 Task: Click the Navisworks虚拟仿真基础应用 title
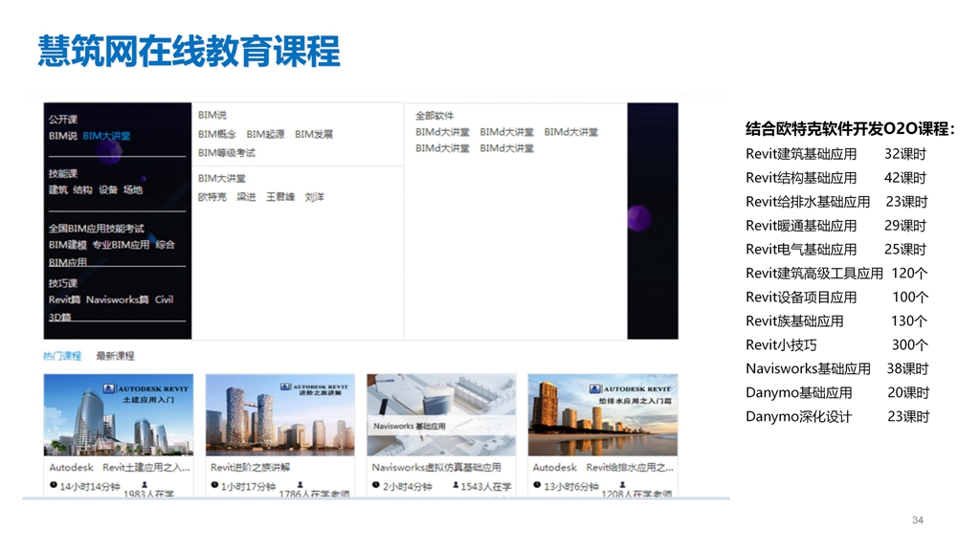[436, 467]
